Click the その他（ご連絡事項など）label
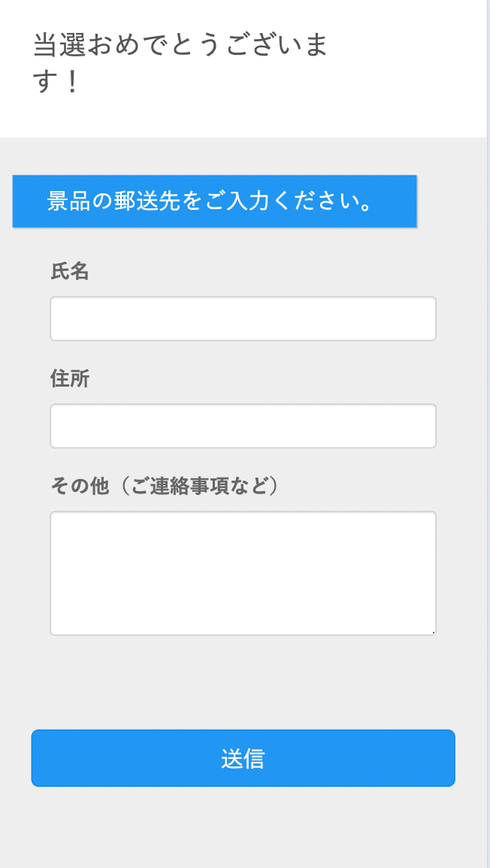Screen dimensions: 490x868 [165, 487]
